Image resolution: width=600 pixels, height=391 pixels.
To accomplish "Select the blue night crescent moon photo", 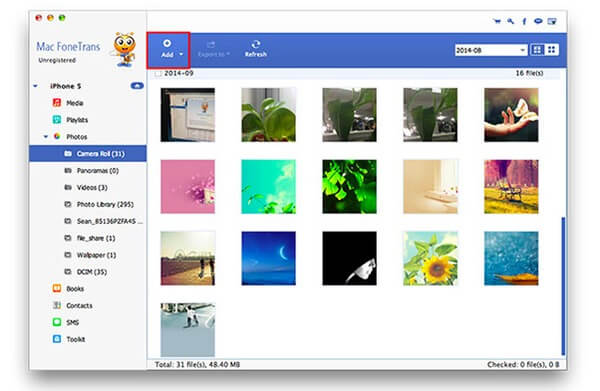I will click(x=269, y=258).
